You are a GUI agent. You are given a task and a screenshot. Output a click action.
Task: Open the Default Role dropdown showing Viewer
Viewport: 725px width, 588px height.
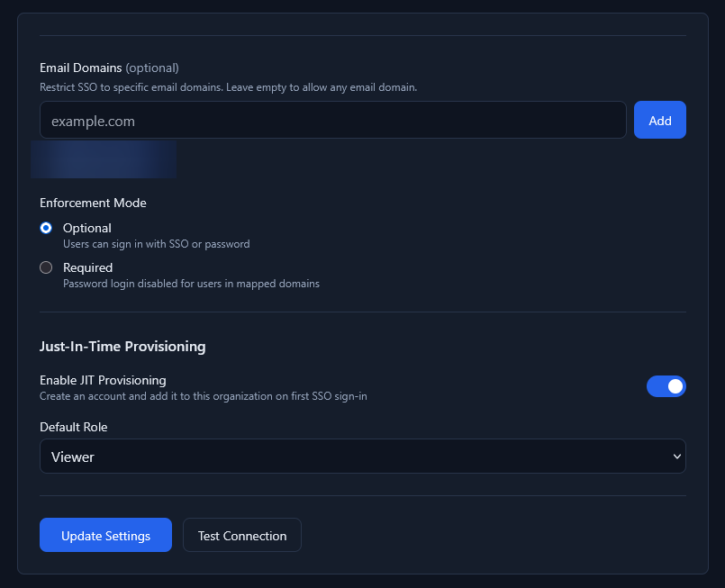[362, 457]
